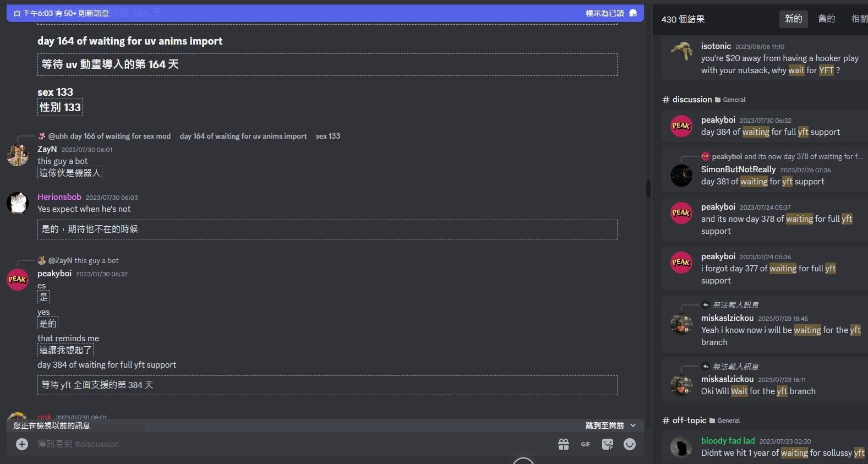Select the 新的 search results tab
The height and width of the screenshot is (464, 868).
(793, 19)
